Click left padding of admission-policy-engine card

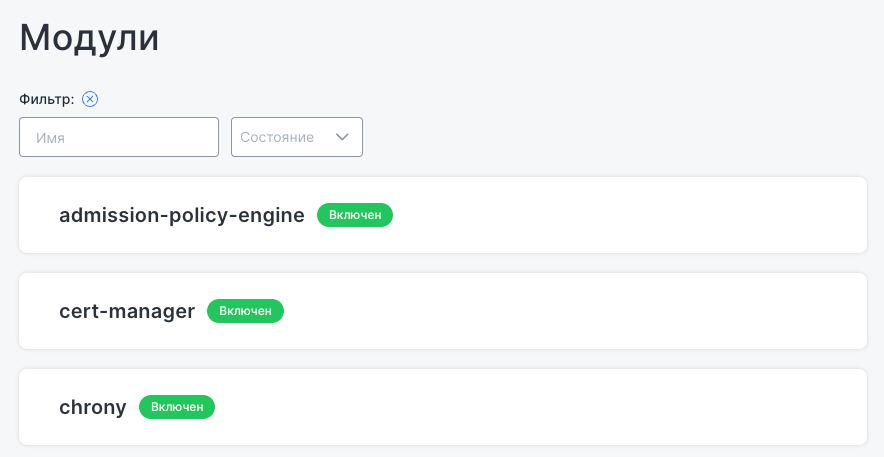coord(38,215)
